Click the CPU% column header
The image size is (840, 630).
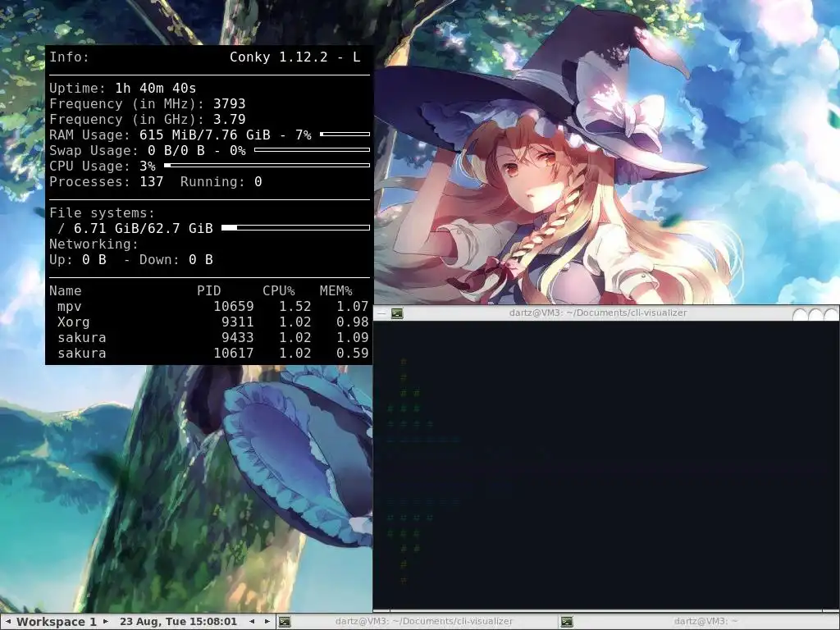(279, 291)
